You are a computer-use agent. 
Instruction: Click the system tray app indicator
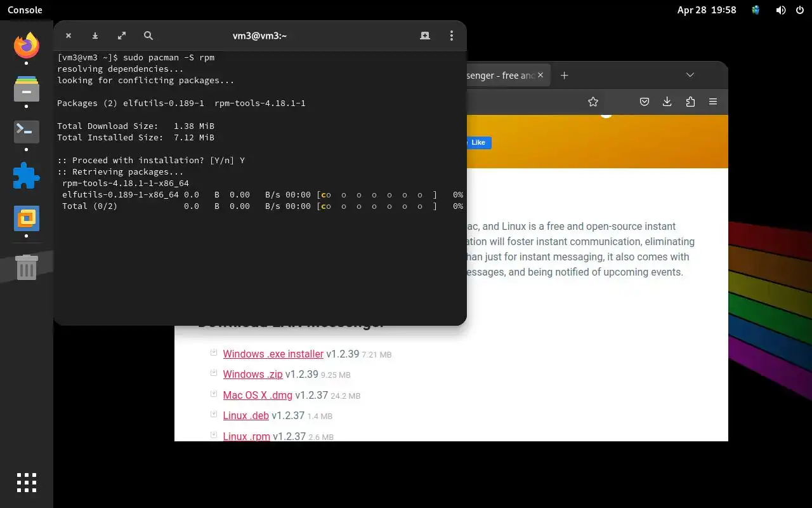756,10
